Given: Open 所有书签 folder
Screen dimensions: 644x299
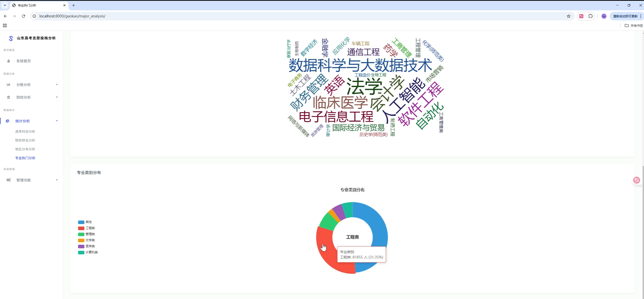Looking at the screenshot, I should (634, 25).
